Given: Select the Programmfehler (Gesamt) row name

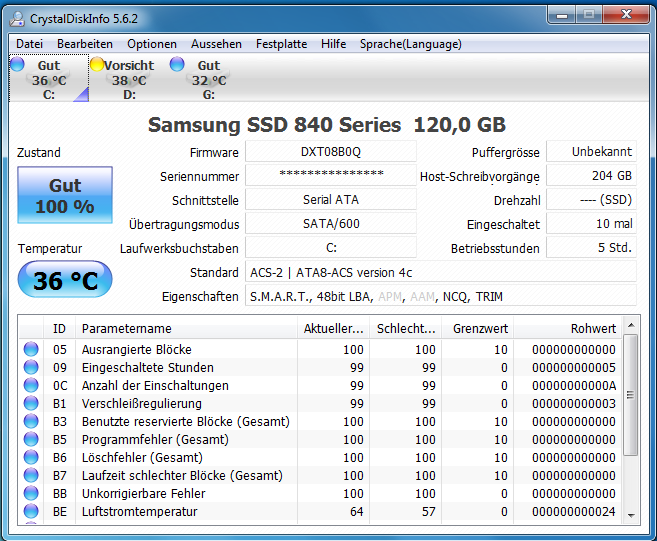Looking at the screenshot, I should pos(155,439).
